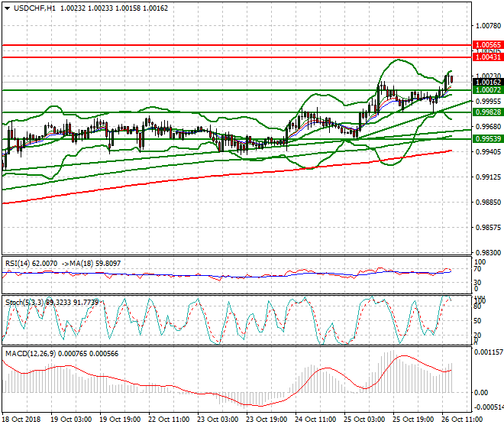Click the 0.99405 price scale value

click(x=488, y=151)
